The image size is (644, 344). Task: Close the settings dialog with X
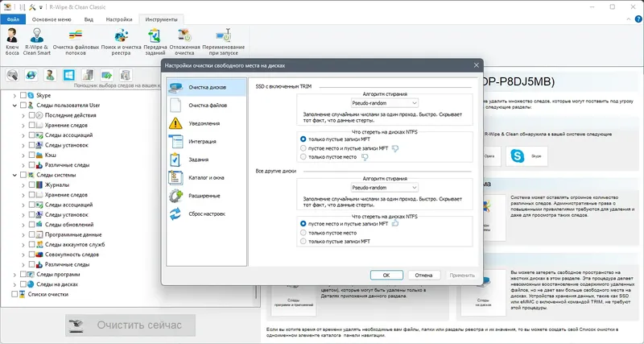476,65
